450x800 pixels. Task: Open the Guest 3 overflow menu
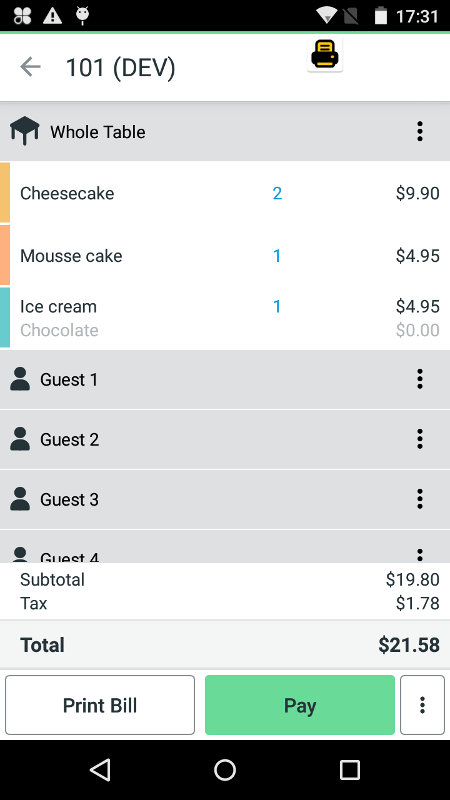coord(419,499)
